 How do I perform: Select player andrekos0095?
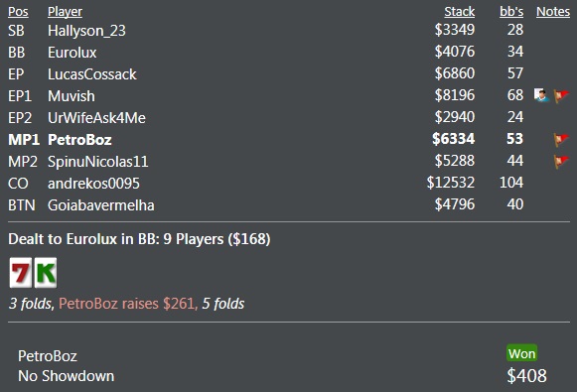(x=93, y=184)
